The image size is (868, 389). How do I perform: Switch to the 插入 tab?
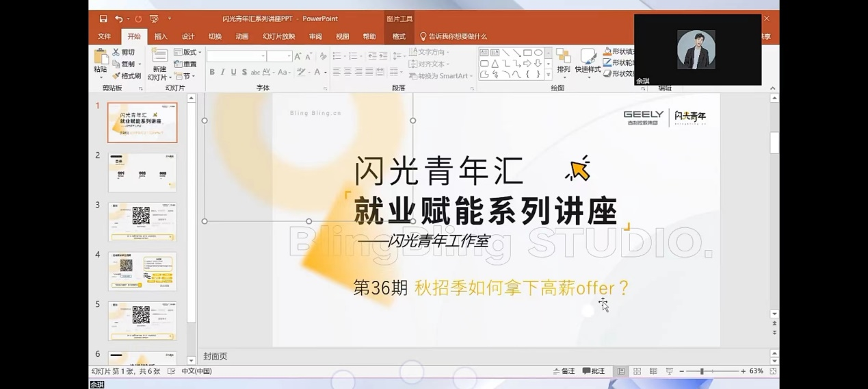(161, 36)
